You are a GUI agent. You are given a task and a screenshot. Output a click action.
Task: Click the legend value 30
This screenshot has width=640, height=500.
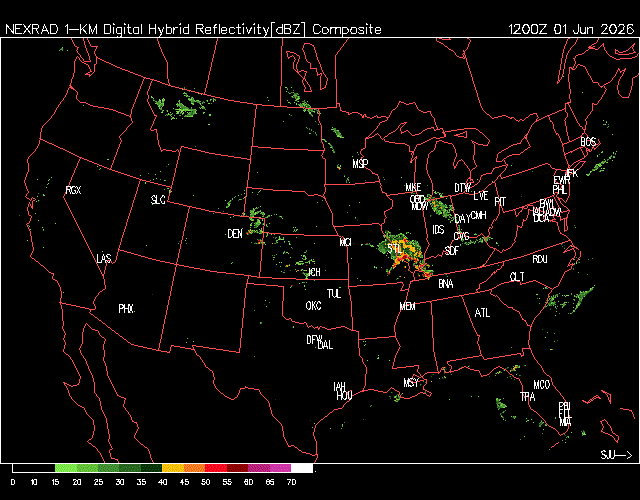pyautogui.click(x=120, y=482)
